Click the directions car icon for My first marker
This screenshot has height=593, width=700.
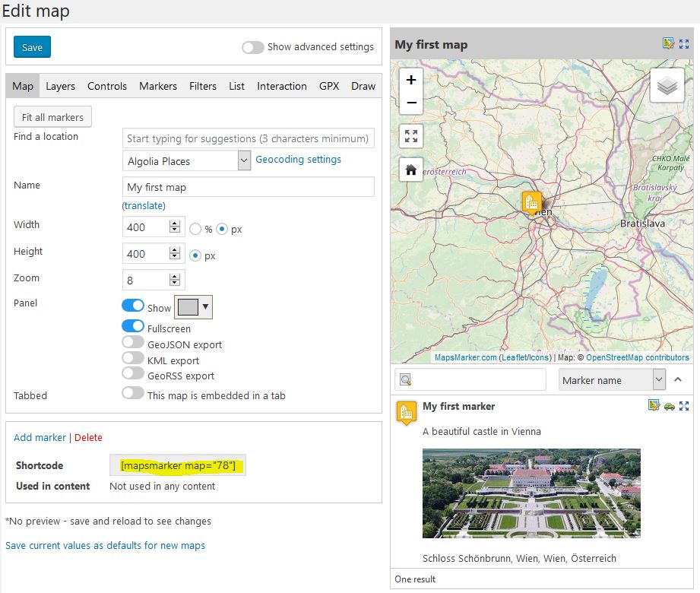669,406
